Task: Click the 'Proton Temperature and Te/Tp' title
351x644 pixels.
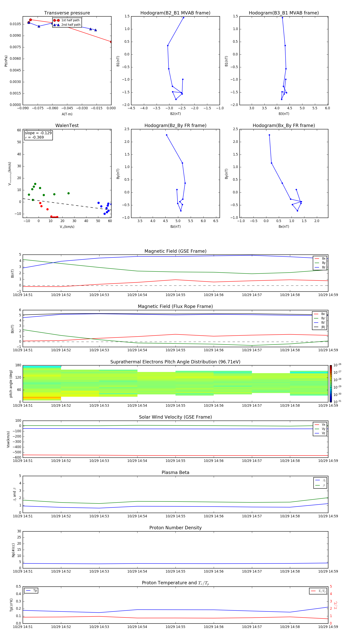Action: click(175, 583)
